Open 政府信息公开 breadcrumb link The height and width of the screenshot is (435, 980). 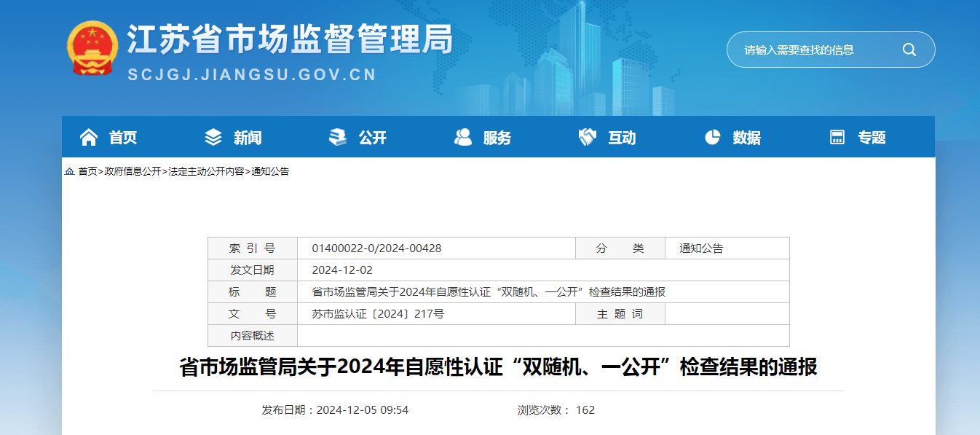tap(133, 172)
